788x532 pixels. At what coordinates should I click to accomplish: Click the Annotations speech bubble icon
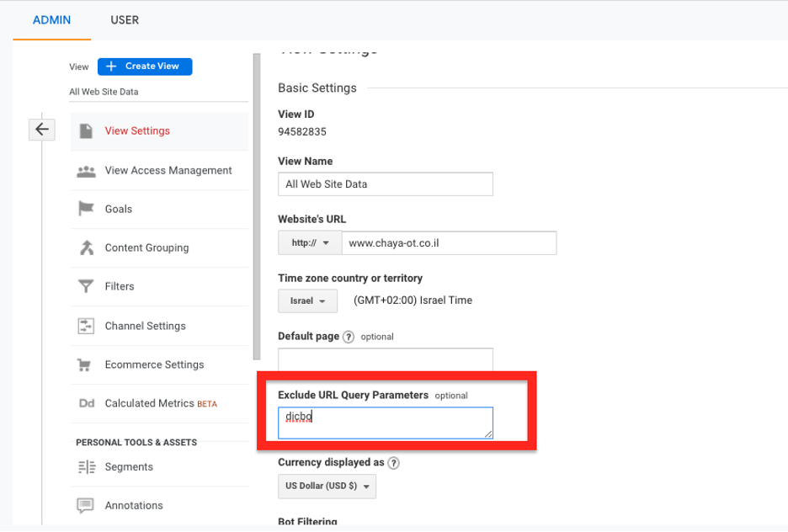[x=86, y=506]
